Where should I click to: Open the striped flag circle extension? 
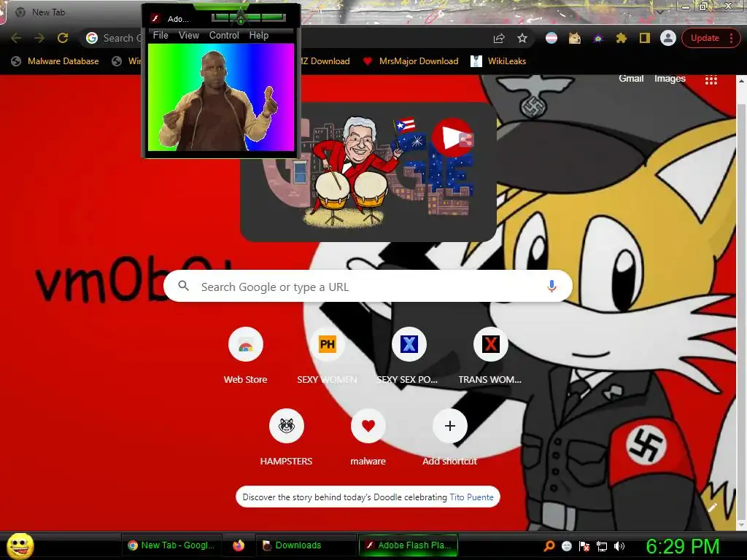551,38
